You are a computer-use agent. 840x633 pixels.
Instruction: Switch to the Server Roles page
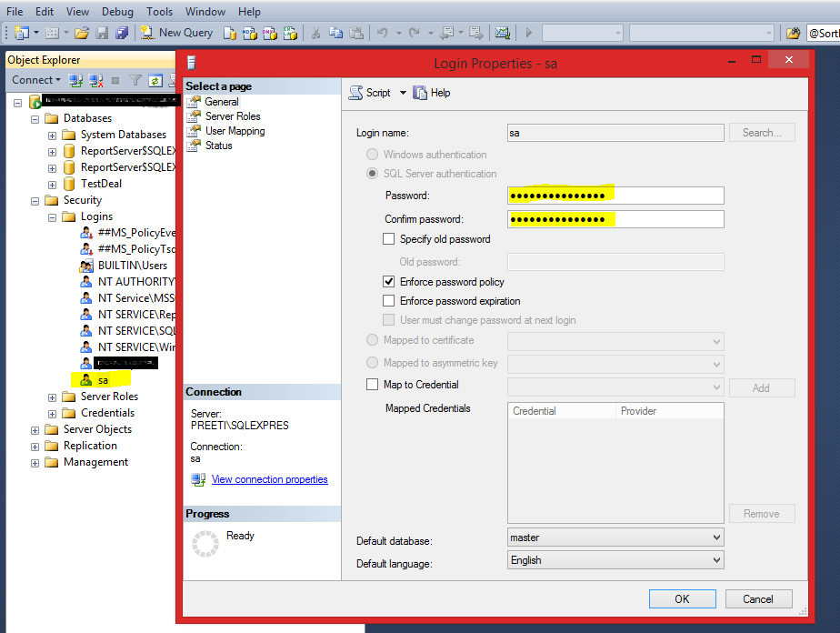coord(231,116)
